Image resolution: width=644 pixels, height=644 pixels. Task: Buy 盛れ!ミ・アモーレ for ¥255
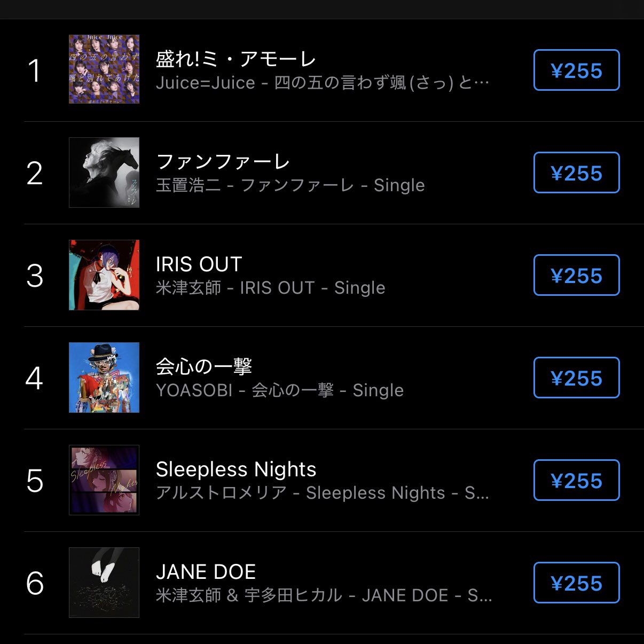tap(576, 70)
